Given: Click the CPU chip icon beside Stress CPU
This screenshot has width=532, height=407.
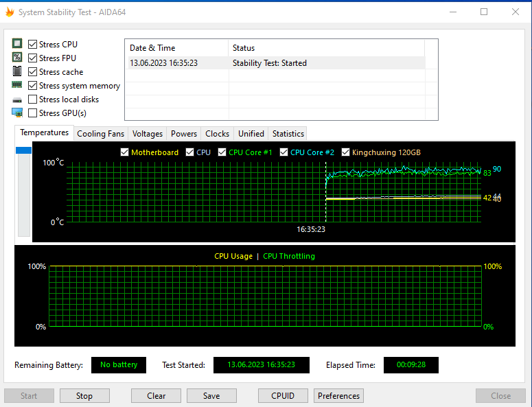Looking at the screenshot, I should click(17, 43).
